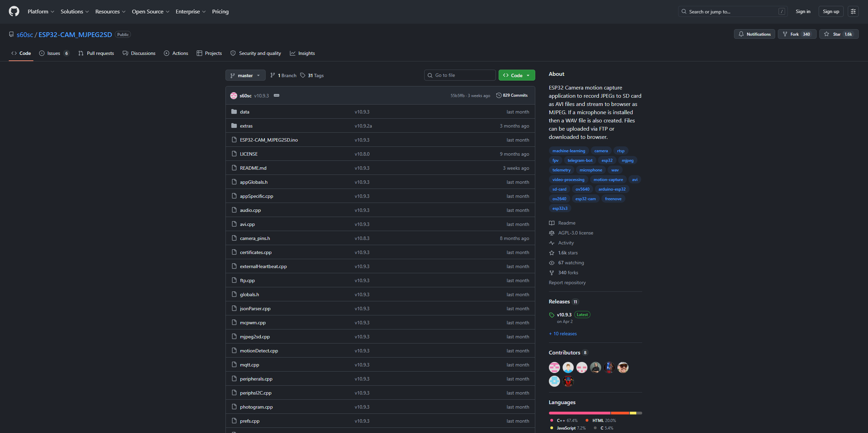The height and width of the screenshot is (433, 868).
Task: Click the first contributor avatar
Action: pos(554,368)
